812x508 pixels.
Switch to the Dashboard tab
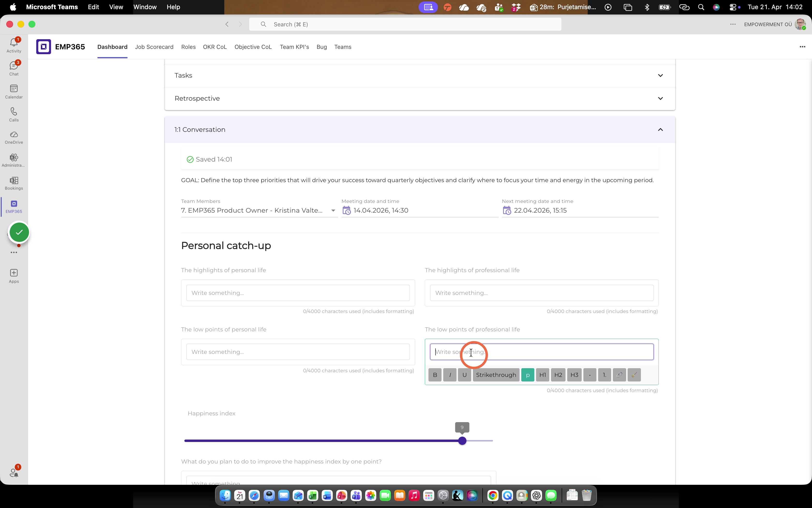(112, 47)
